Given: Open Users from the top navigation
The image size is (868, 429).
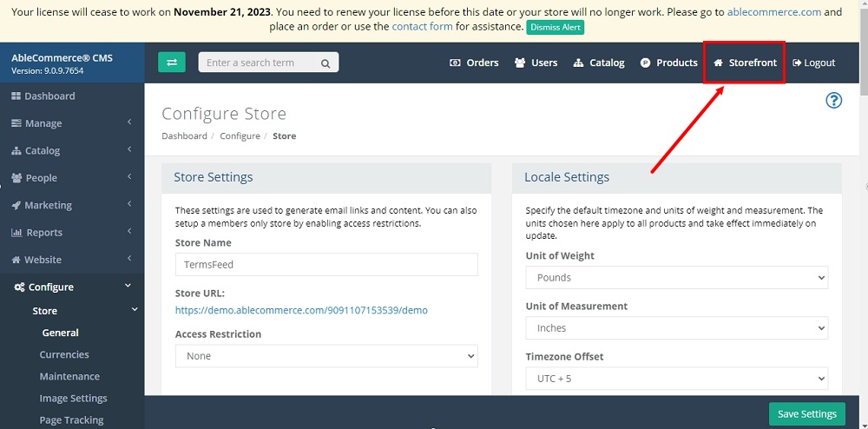Looking at the screenshot, I should tap(536, 63).
